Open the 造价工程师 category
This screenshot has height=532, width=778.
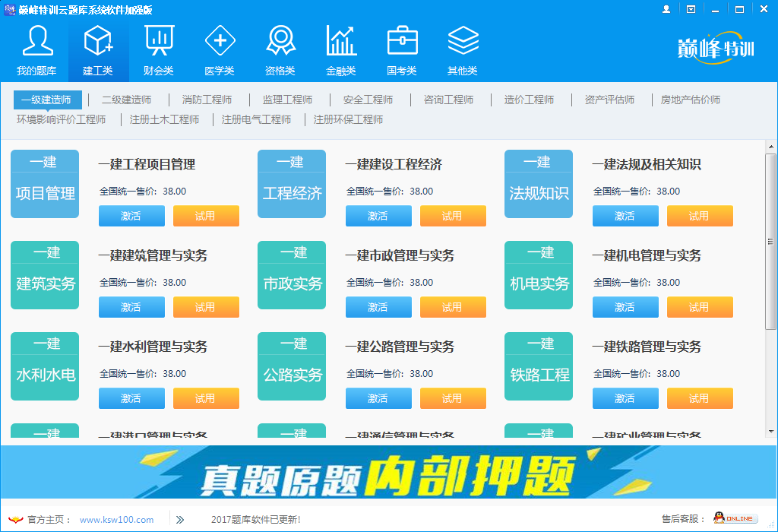(x=530, y=99)
